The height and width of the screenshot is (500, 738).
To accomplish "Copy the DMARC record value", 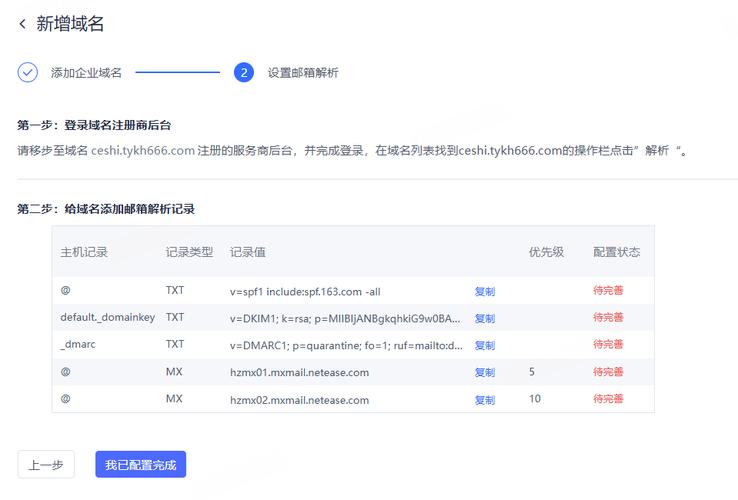I will [x=485, y=345].
